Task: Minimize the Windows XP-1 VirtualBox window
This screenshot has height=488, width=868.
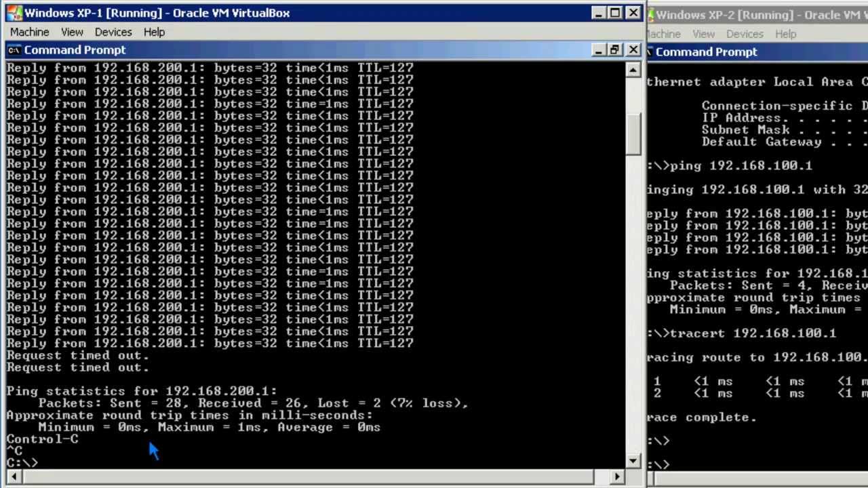Action: pos(598,13)
